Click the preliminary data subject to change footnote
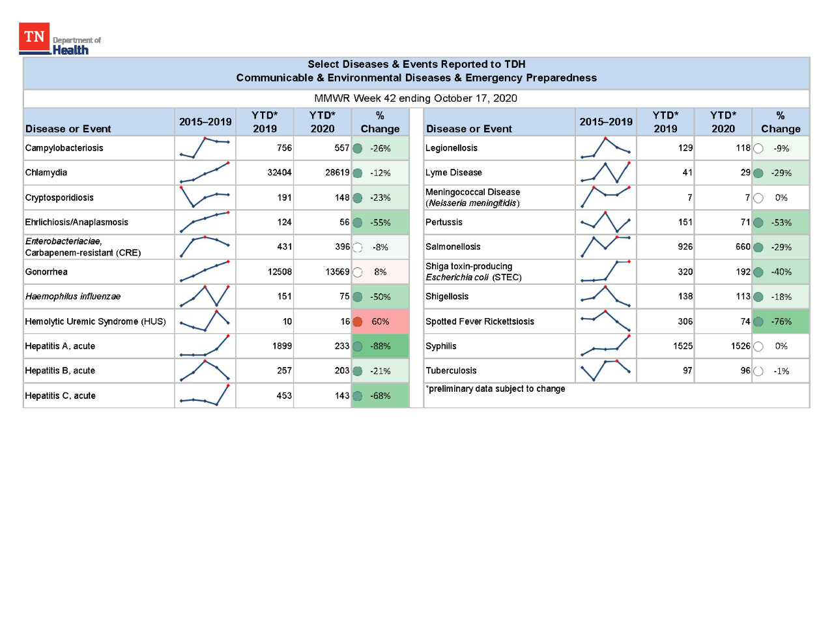834x644 pixels. (496, 388)
